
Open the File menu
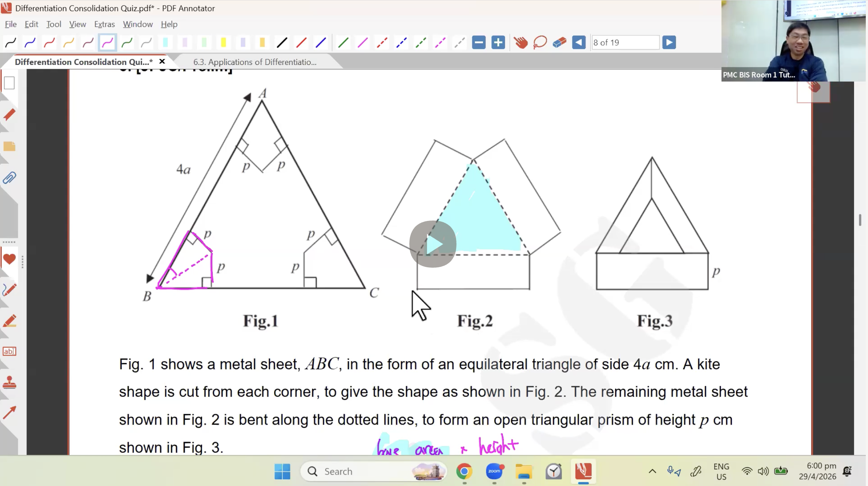pyautogui.click(x=11, y=24)
